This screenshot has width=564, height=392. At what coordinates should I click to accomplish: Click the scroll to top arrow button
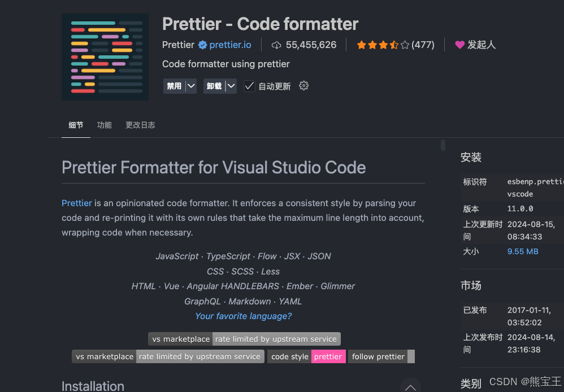[x=410, y=386]
